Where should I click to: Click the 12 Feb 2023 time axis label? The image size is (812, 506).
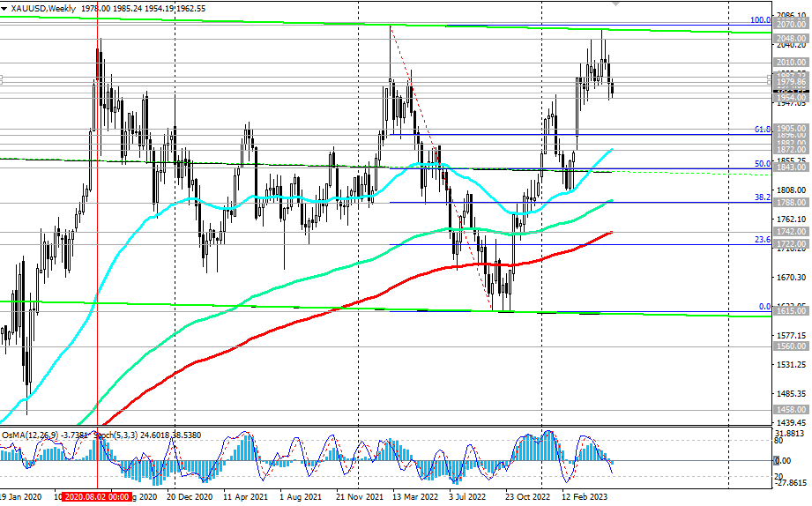585,496
